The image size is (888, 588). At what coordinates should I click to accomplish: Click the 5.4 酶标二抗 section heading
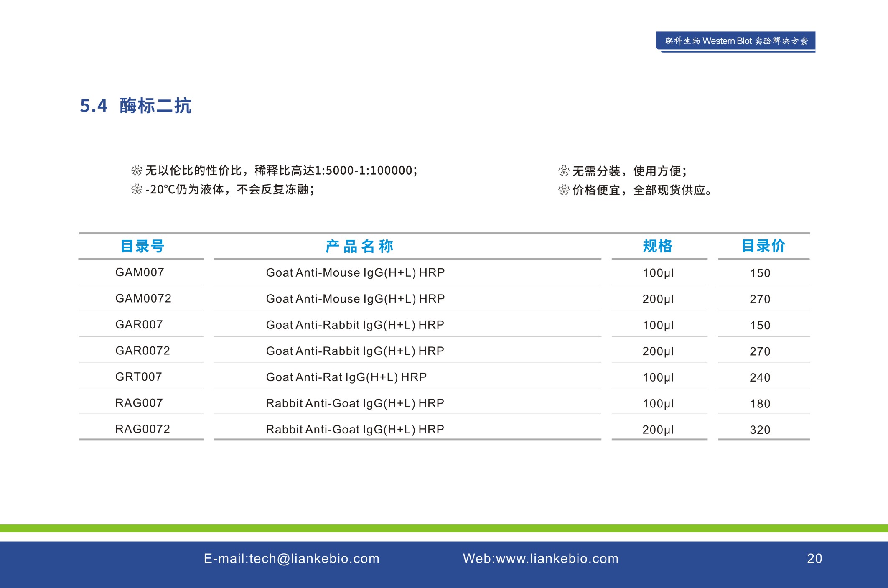pos(135,106)
